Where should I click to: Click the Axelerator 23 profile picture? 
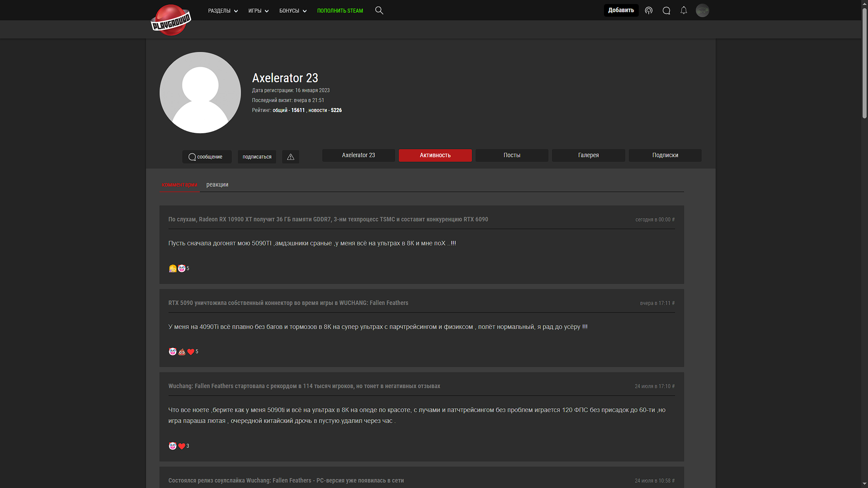pyautogui.click(x=200, y=93)
